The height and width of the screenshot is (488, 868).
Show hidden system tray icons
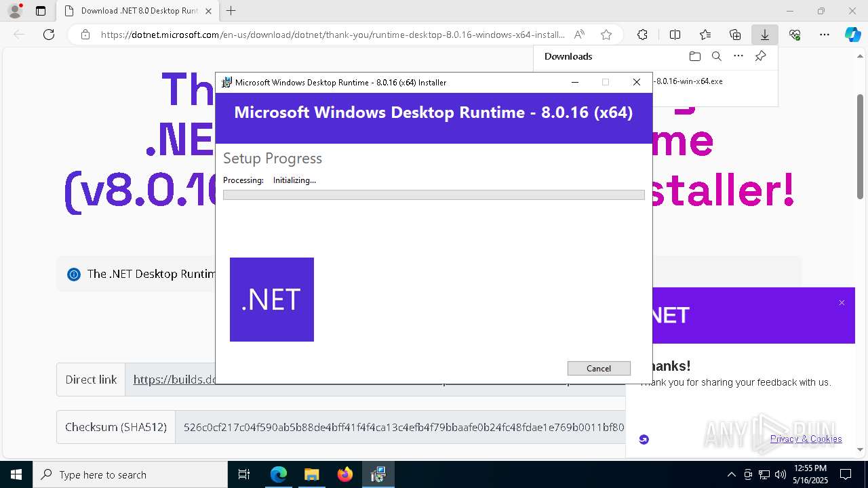731,474
